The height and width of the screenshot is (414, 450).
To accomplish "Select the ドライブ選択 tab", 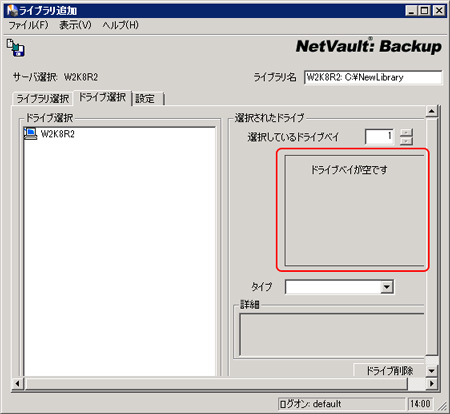I will click(x=102, y=97).
